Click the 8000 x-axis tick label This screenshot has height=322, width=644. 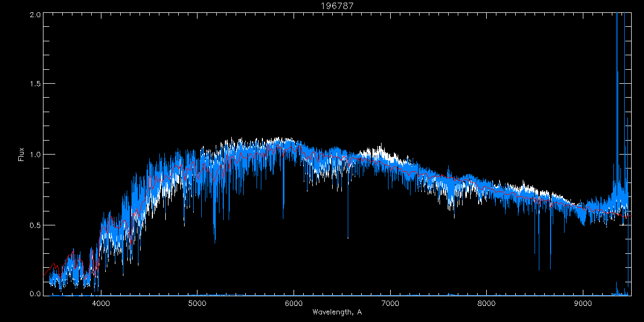pyautogui.click(x=487, y=303)
